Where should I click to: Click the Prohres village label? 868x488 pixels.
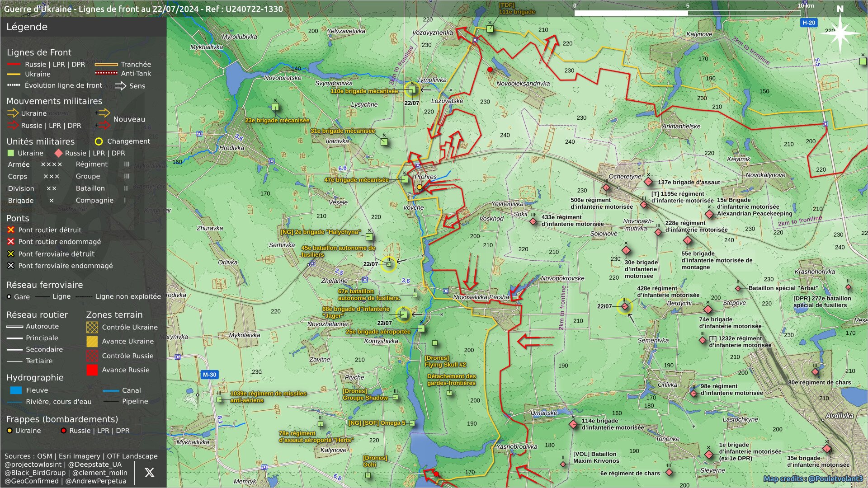[x=425, y=177]
